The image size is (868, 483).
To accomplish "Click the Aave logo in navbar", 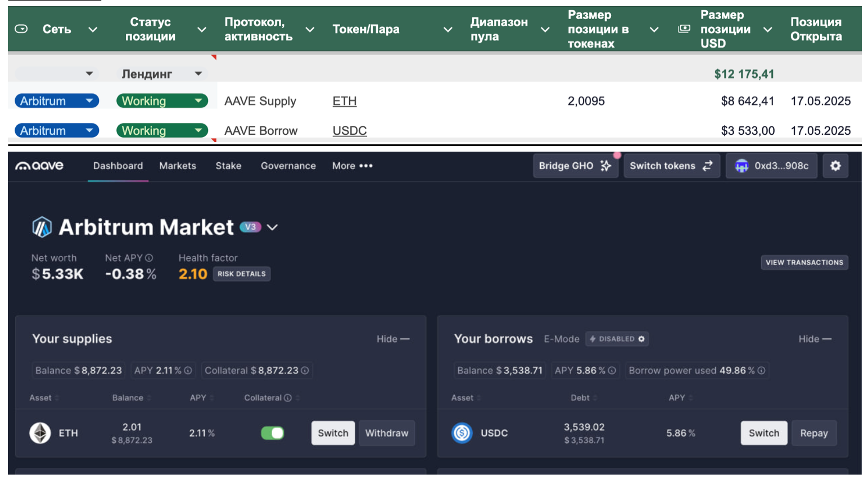I will [x=39, y=166].
